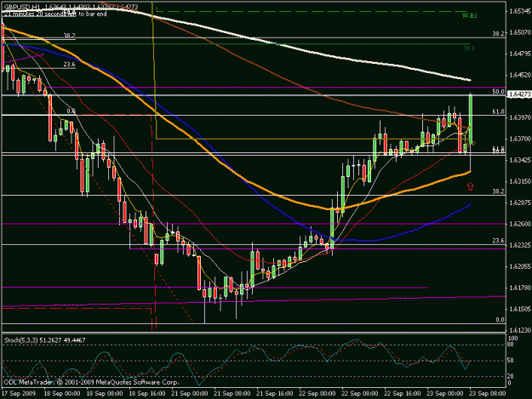Click the latest tall green candle
This screenshot has height=399, width=532.
(x=471, y=118)
